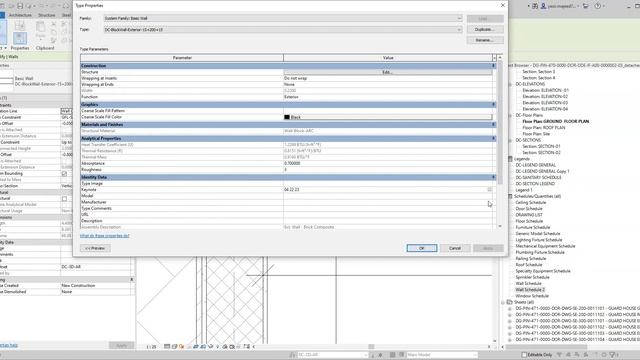Select Elevation: ELEVATION-03 in Project Browser
Screen dimensions: 640x360
click(545, 103)
